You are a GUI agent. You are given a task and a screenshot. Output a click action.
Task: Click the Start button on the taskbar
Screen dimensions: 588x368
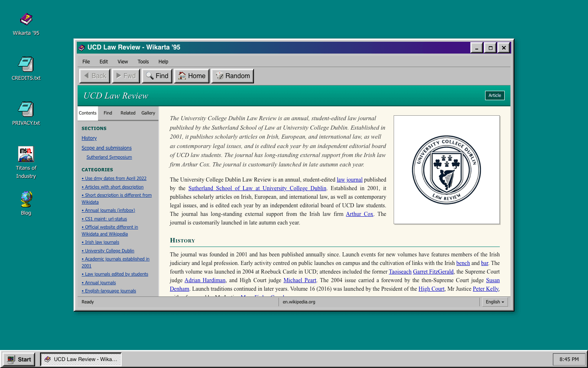(19, 359)
